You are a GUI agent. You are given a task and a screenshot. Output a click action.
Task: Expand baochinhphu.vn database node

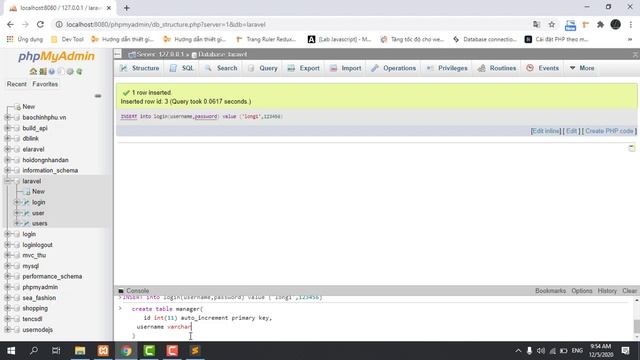[x=7, y=118]
